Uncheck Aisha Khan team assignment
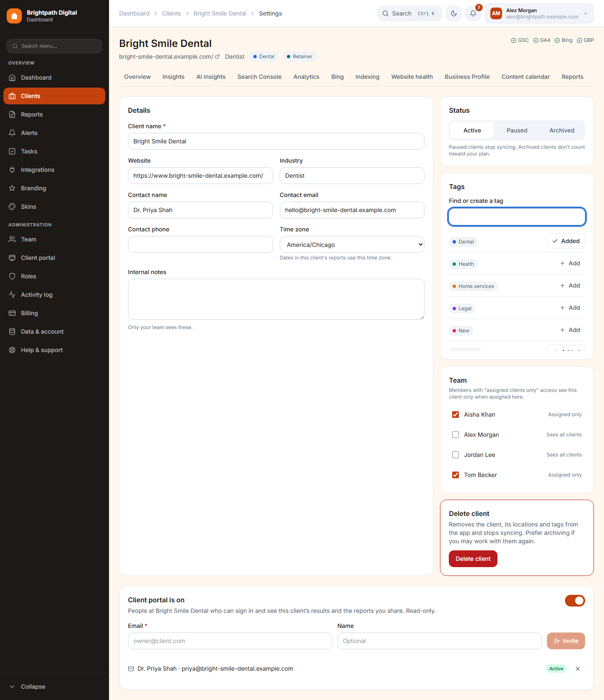The image size is (604, 700). point(456,415)
